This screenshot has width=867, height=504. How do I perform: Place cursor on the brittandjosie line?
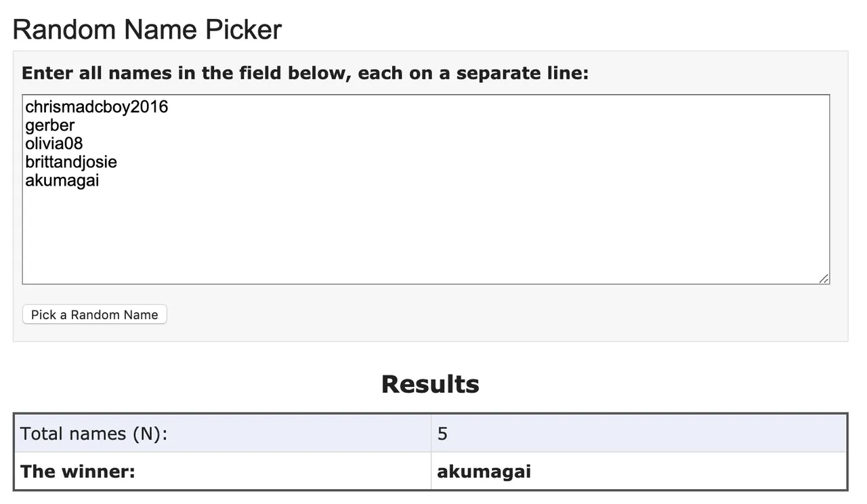71,162
